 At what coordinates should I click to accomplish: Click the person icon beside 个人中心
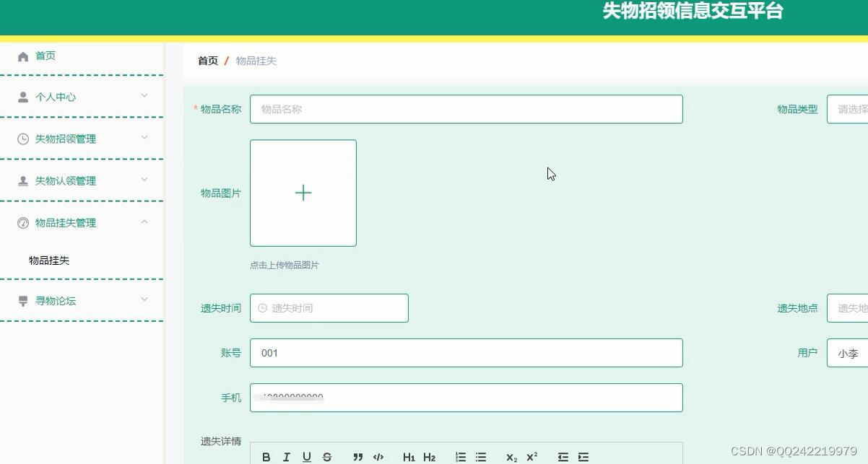23,97
